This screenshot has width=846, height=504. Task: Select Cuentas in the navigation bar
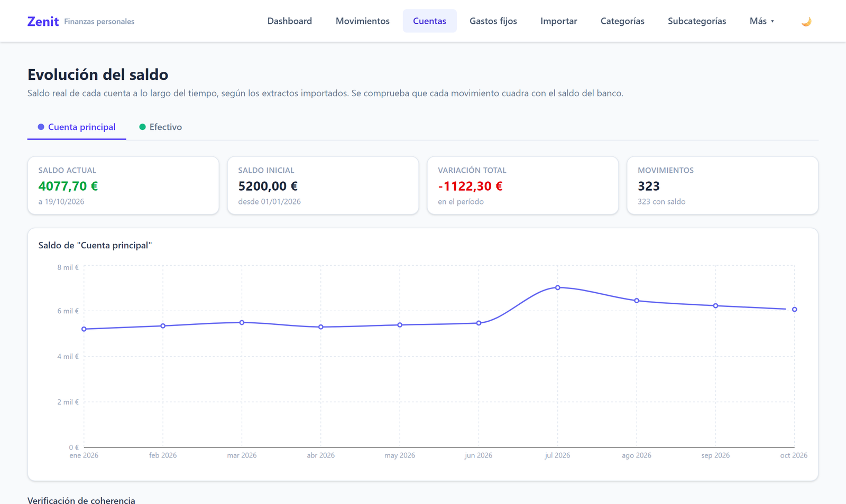(429, 21)
